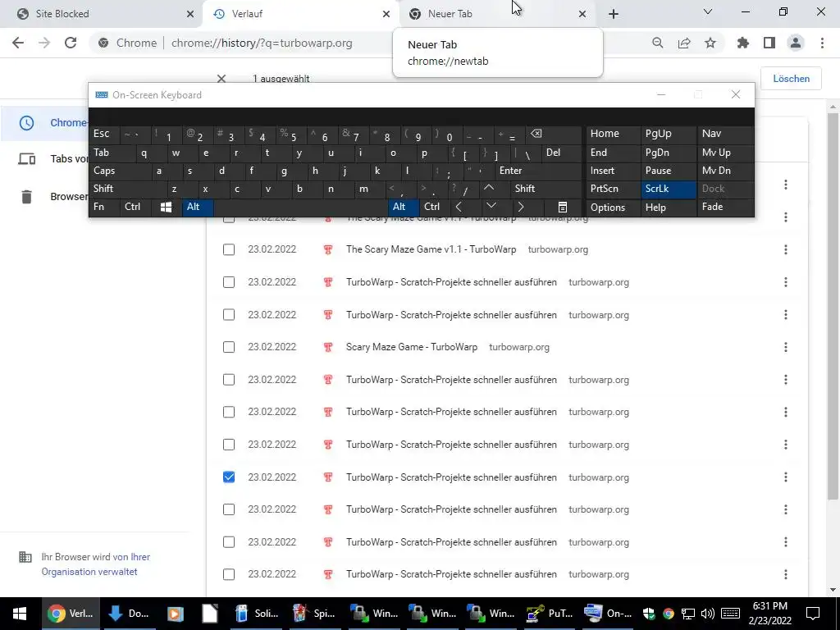The width and height of the screenshot is (840, 630).
Task: Reload the history page
Action: [x=71, y=43]
